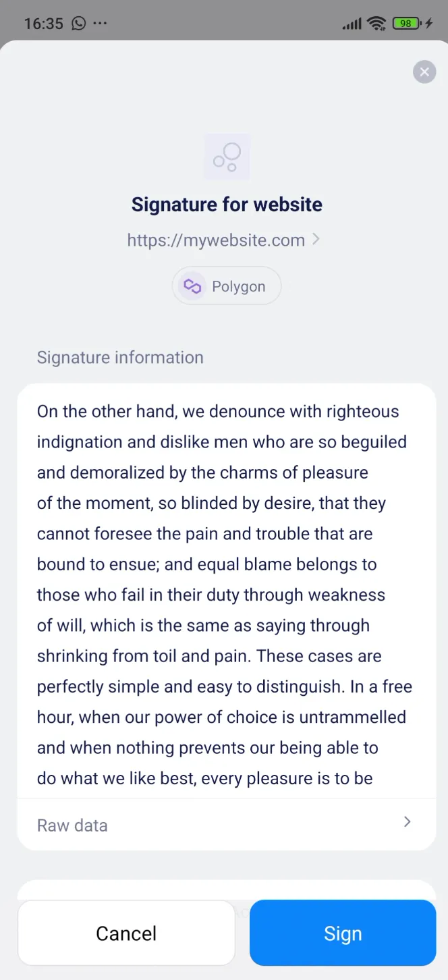
Task: Expand the Raw data section
Action: [x=227, y=825]
